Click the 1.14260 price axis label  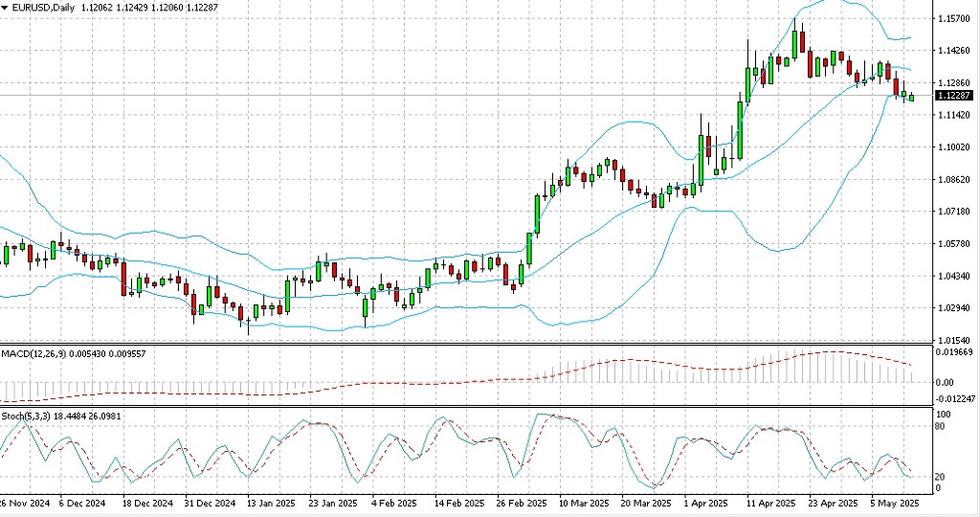[954, 51]
